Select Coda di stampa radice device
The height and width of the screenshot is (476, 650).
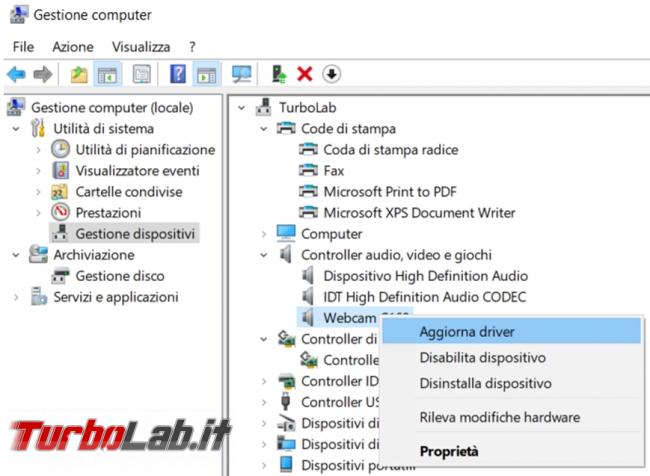391,150
